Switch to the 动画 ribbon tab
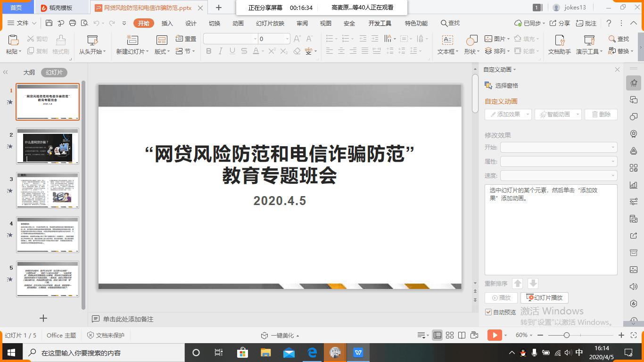Screen dimensions: 644x362 coord(238,23)
